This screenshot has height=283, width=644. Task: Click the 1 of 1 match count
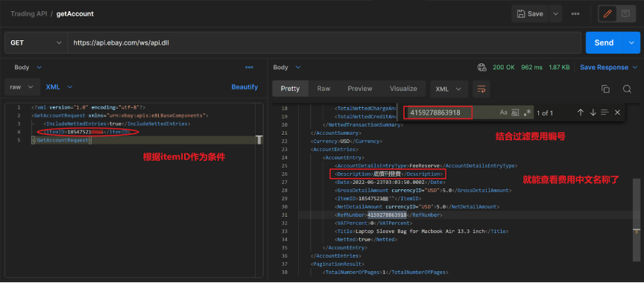coord(545,112)
